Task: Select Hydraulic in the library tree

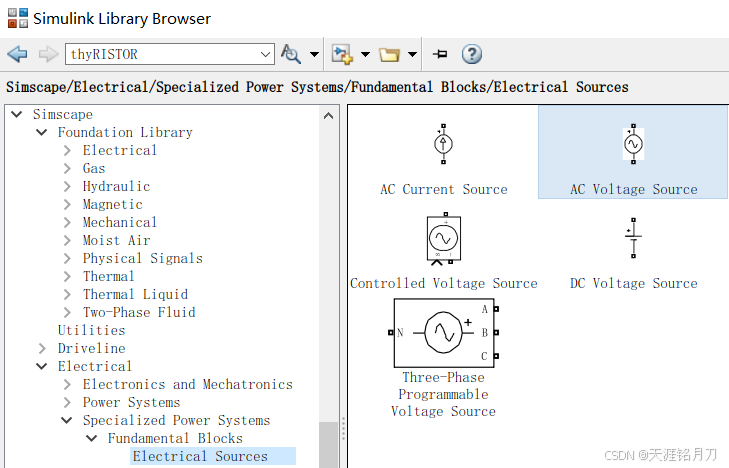Action: pos(116,187)
